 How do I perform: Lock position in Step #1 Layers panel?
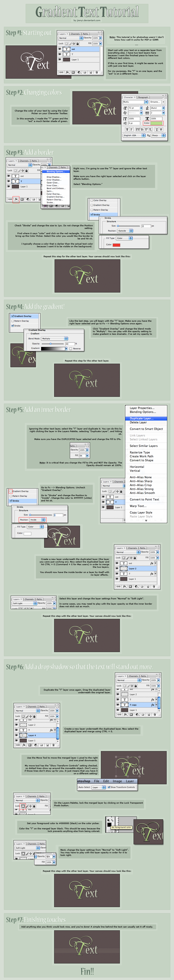pyautogui.click(x=74, y=44)
